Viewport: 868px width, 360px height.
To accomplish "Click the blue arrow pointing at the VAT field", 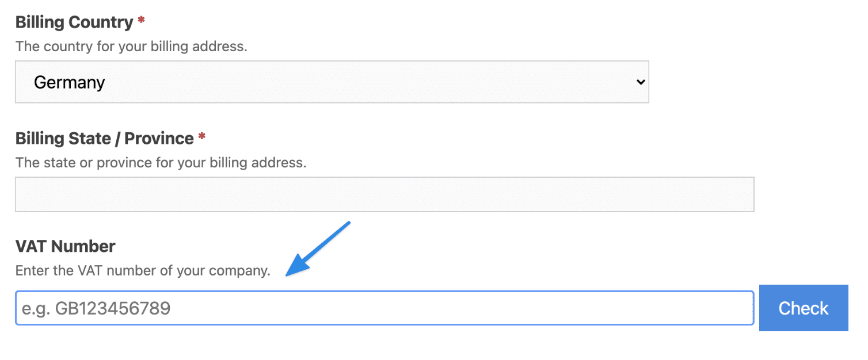I will click(x=318, y=248).
